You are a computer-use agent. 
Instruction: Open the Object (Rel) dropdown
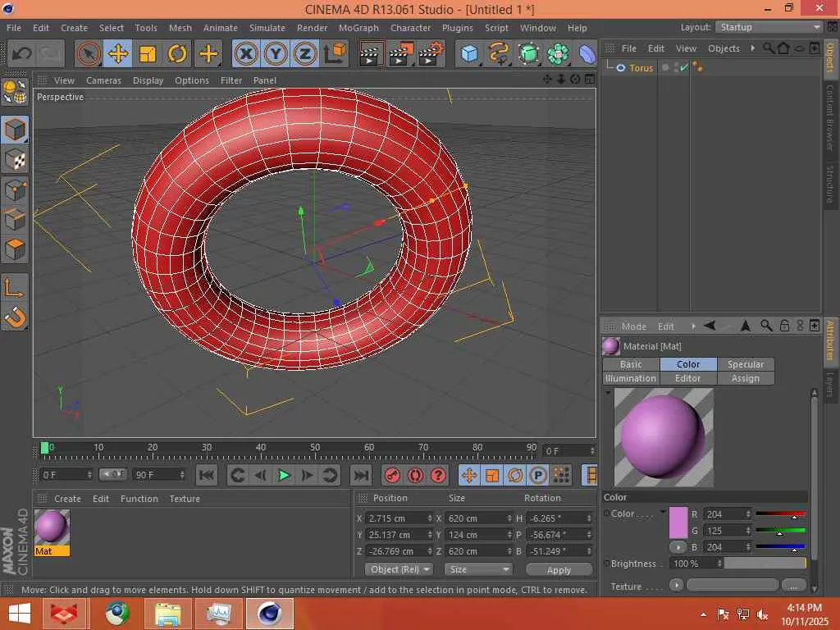tap(399, 569)
